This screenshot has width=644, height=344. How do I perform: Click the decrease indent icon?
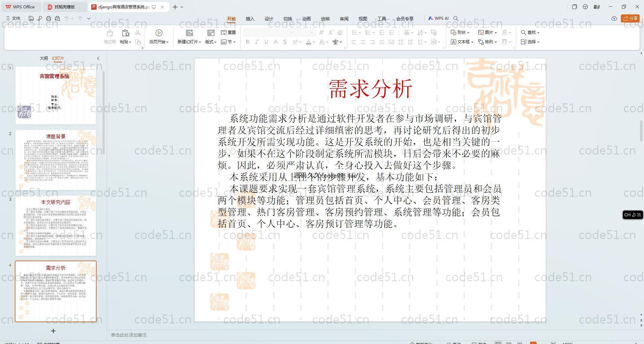pyautogui.click(x=382, y=33)
